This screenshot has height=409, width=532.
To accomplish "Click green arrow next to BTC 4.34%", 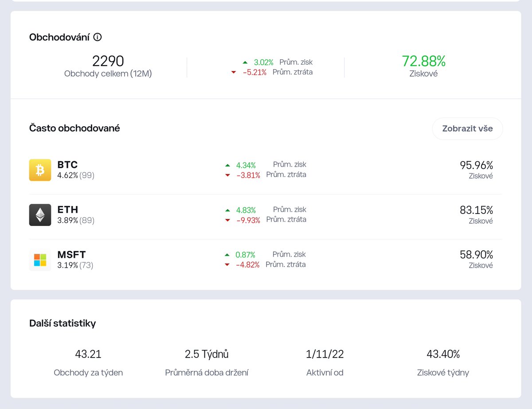I will point(227,165).
